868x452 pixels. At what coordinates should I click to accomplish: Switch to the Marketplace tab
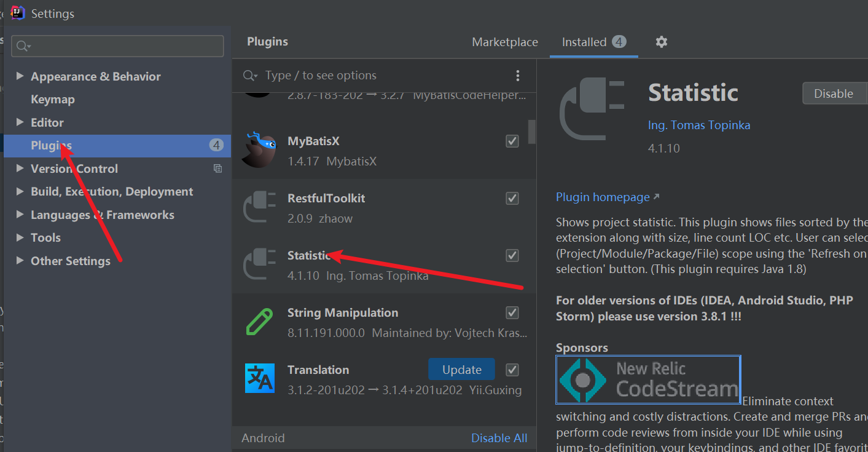tap(505, 42)
